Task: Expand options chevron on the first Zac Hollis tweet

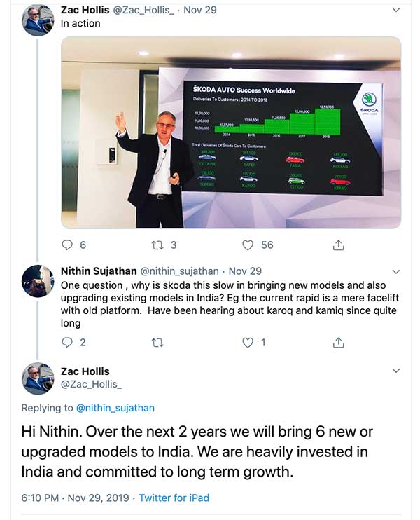Action: (397, 10)
